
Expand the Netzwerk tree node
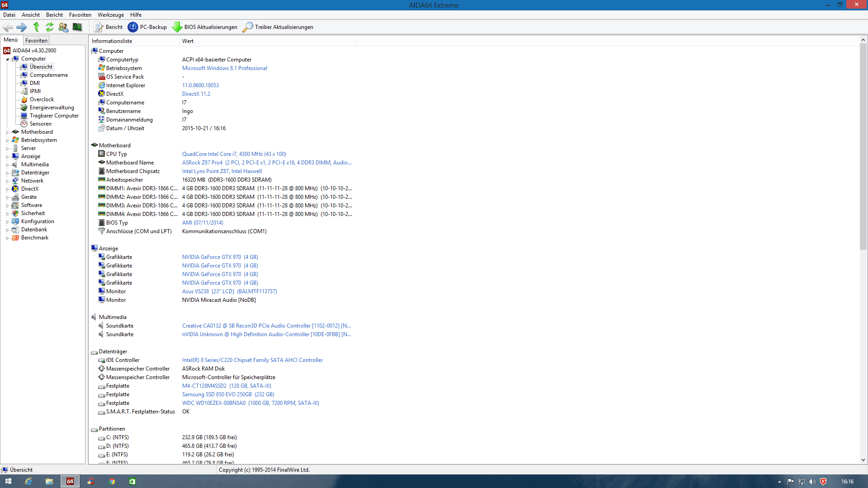click(x=7, y=181)
